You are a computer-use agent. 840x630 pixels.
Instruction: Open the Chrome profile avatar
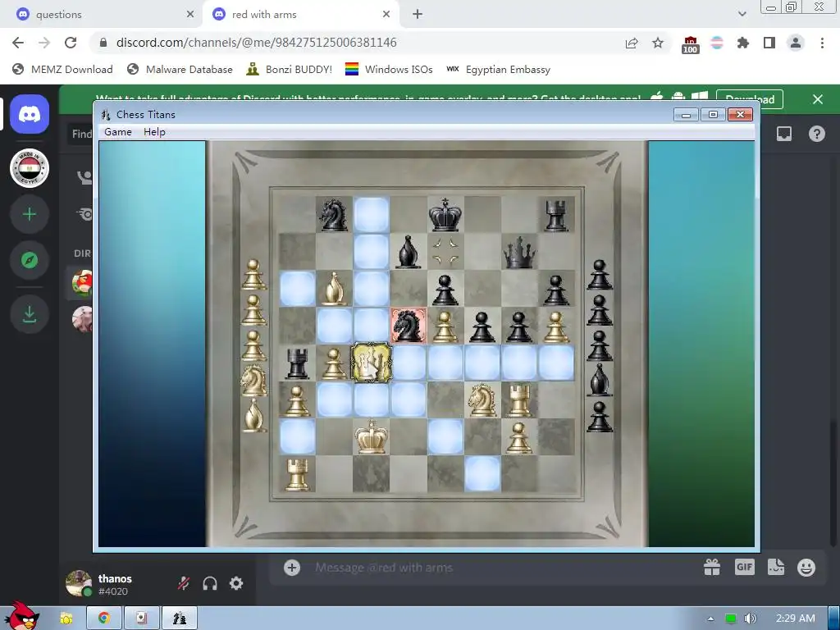tap(796, 43)
